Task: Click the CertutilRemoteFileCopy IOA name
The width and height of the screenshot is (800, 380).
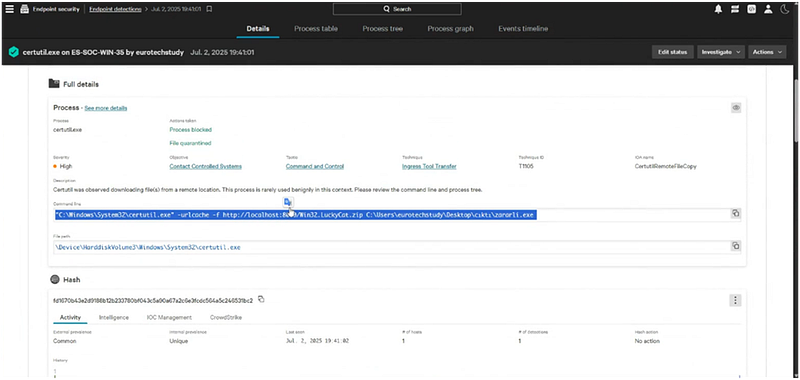Action: click(x=666, y=166)
